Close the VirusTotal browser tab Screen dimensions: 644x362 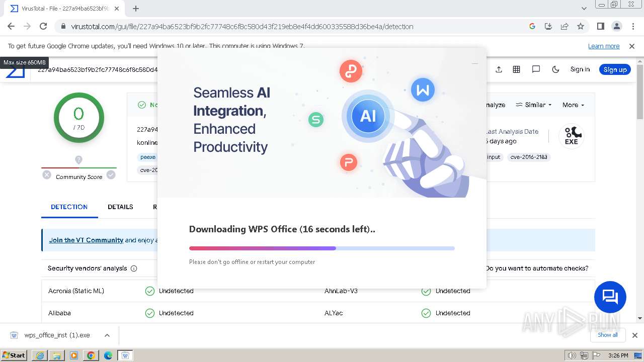[x=117, y=9]
